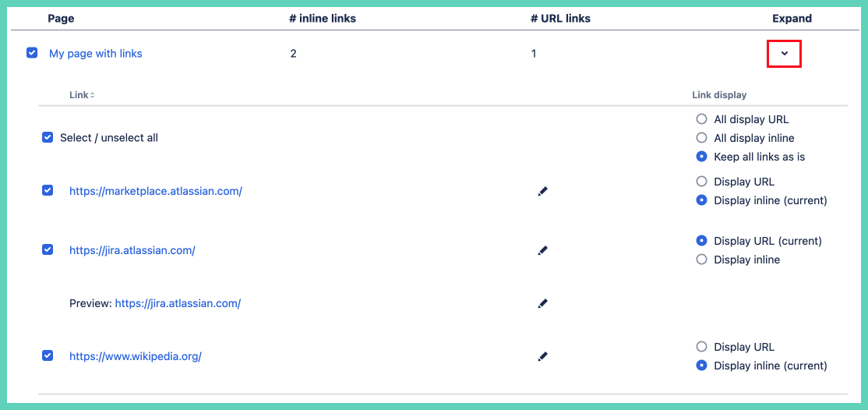Edit the jira.atlassian.com link with pencil
868x410 pixels.
click(x=543, y=250)
